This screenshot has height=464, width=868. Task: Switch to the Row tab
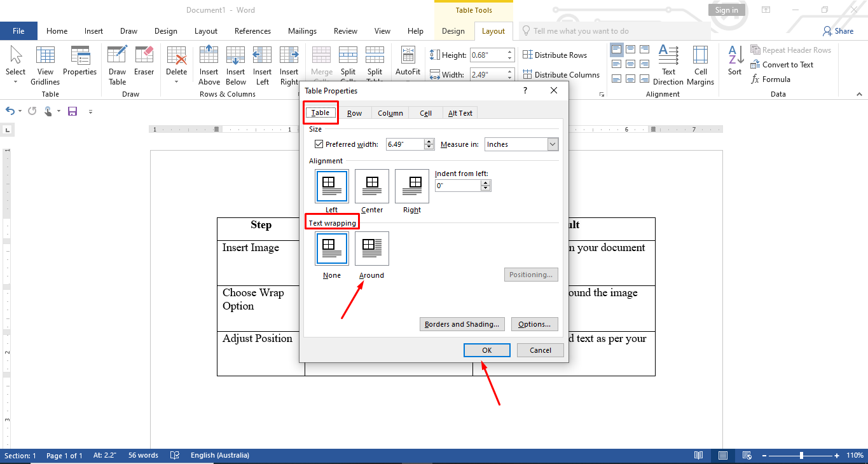point(355,113)
